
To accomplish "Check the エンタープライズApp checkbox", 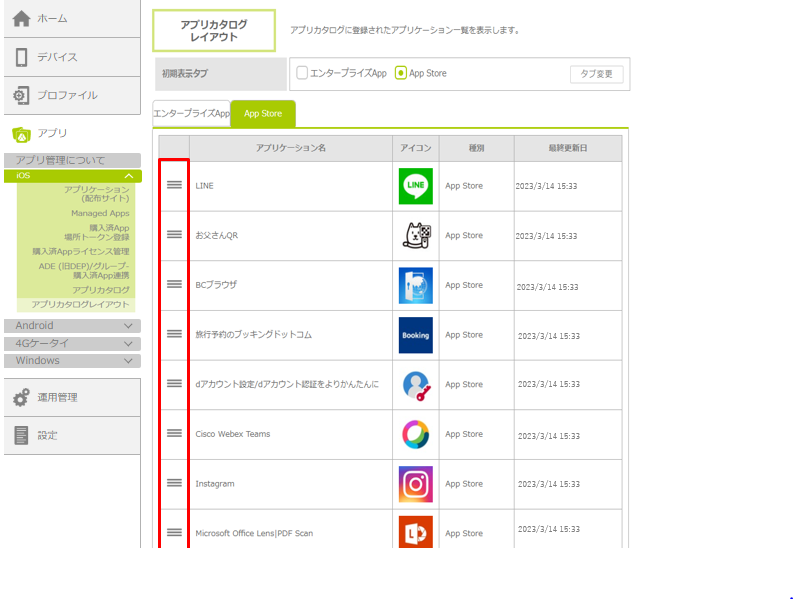I will click(x=302, y=73).
